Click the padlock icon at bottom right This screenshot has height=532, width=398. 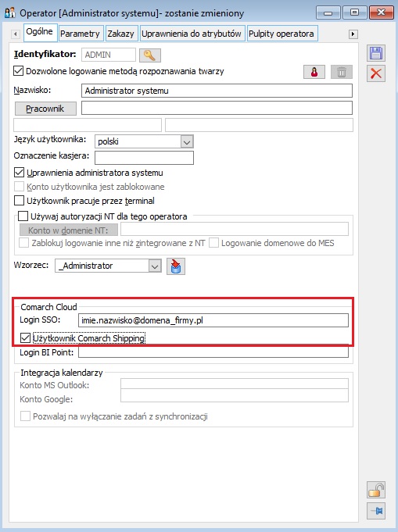376,491
